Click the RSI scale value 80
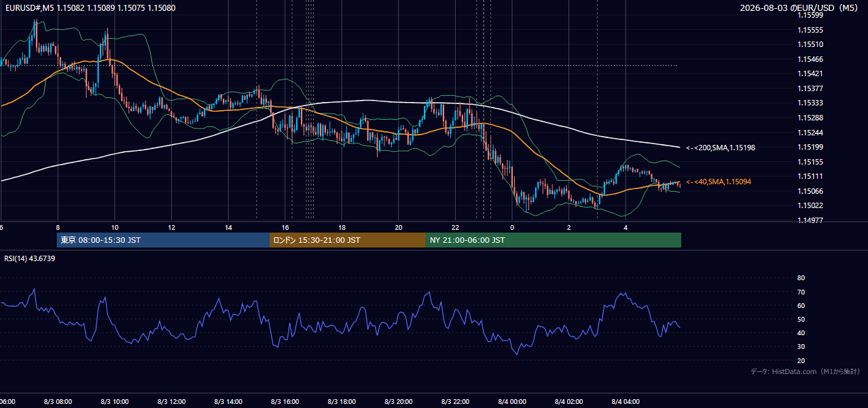This screenshot has width=868, height=408. pyautogui.click(x=801, y=278)
